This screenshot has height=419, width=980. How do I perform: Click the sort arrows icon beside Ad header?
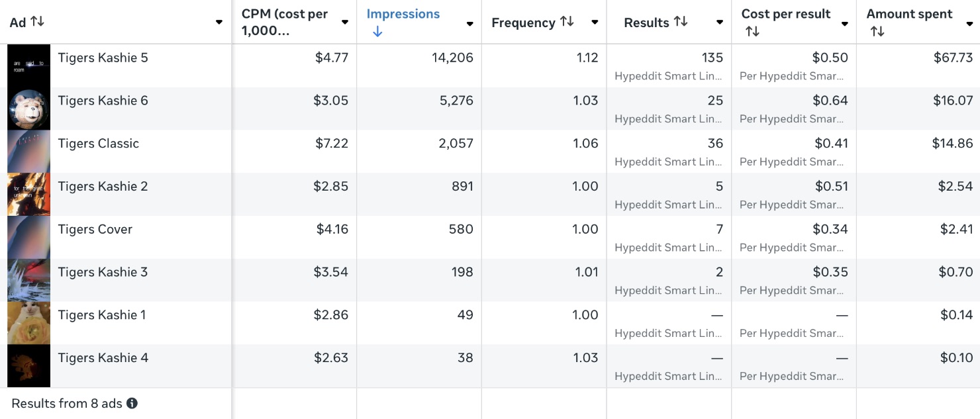pos(38,22)
